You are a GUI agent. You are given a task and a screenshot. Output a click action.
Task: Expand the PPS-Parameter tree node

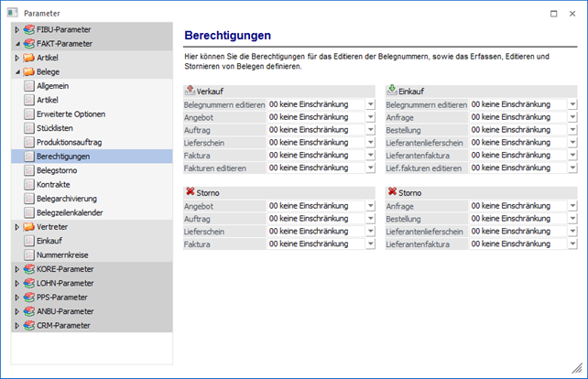tap(16, 298)
